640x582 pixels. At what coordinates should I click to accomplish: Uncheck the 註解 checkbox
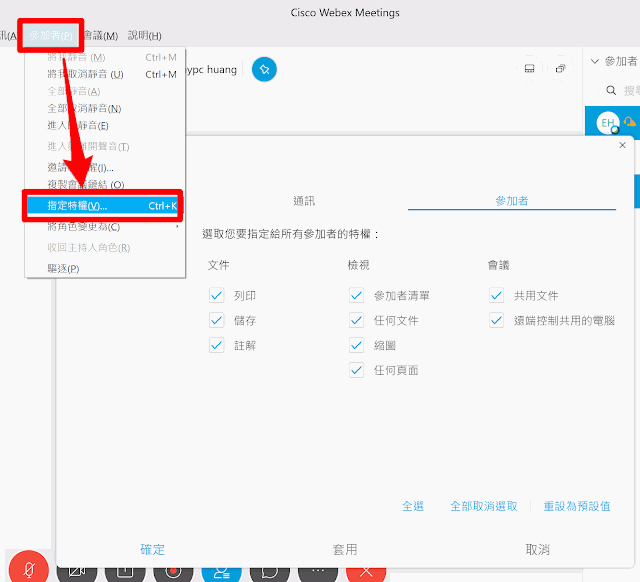(216, 345)
